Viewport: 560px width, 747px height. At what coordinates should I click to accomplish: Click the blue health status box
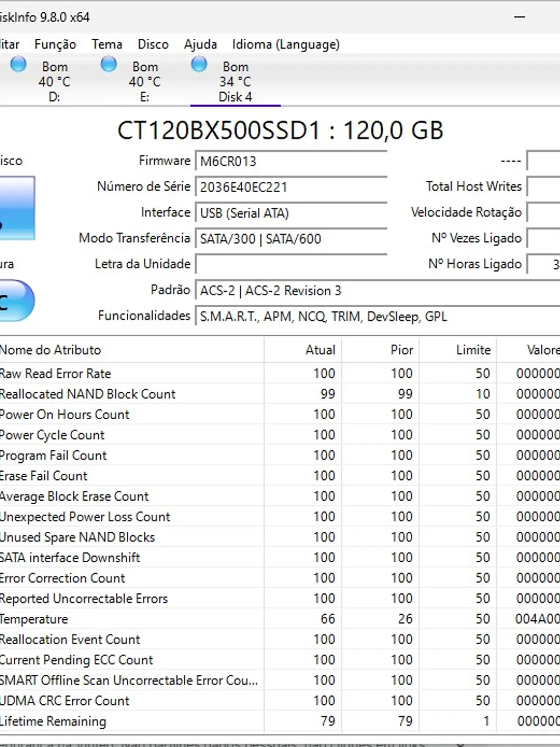click(x=17, y=208)
